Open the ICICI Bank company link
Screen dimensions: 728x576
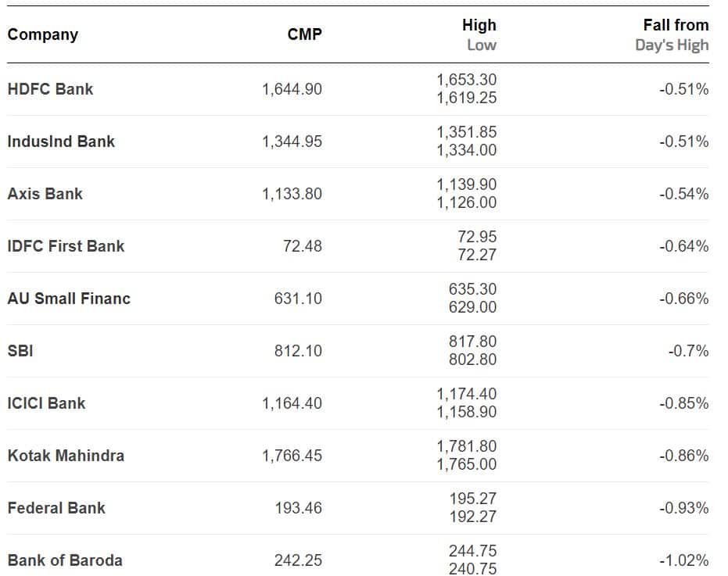[x=46, y=403]
